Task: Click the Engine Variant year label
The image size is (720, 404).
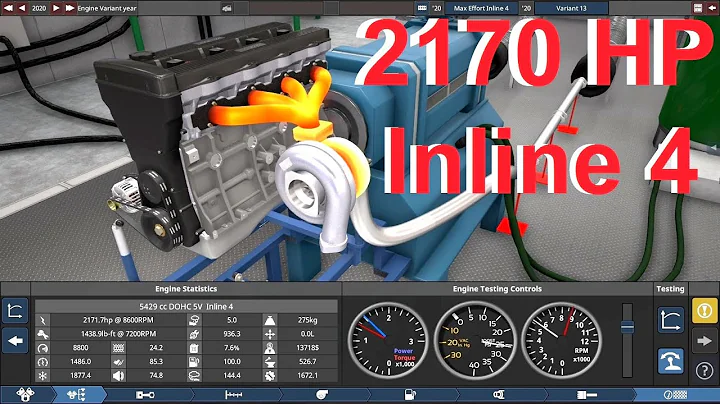Action: (107, 8)
